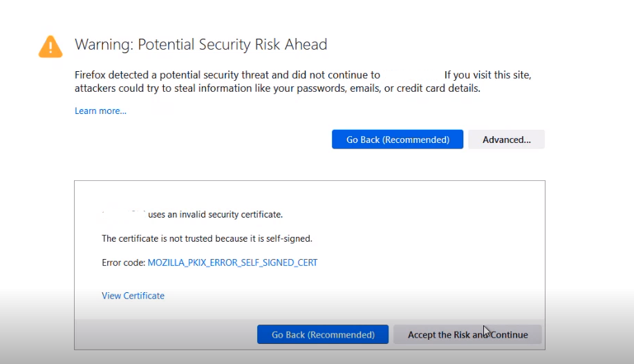
Task: Click the upper Go Back (Recommended) button beside Advanced
Action: 398,140
